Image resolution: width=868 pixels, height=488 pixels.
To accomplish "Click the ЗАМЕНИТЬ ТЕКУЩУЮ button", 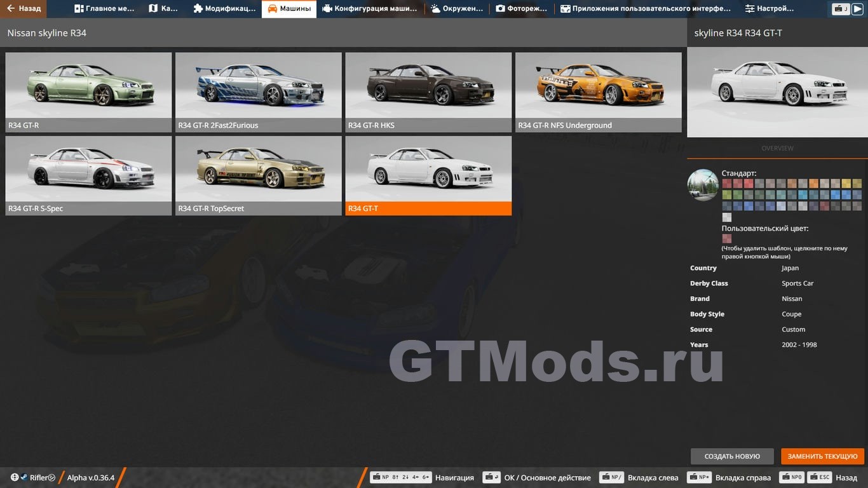I will pyautogui.click(x=822, y=456).
